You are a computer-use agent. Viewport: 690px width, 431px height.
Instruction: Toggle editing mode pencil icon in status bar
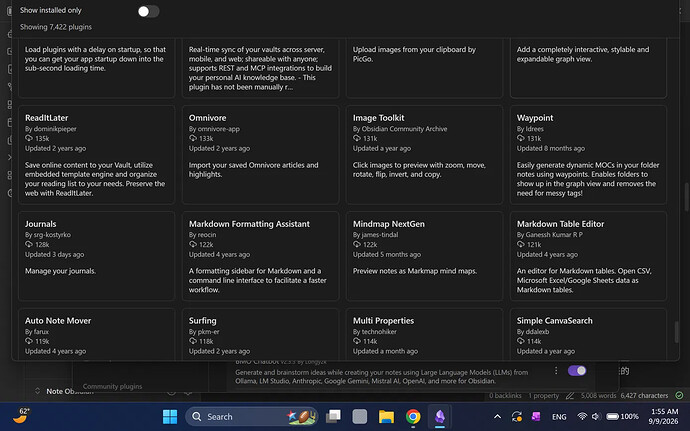570,395
